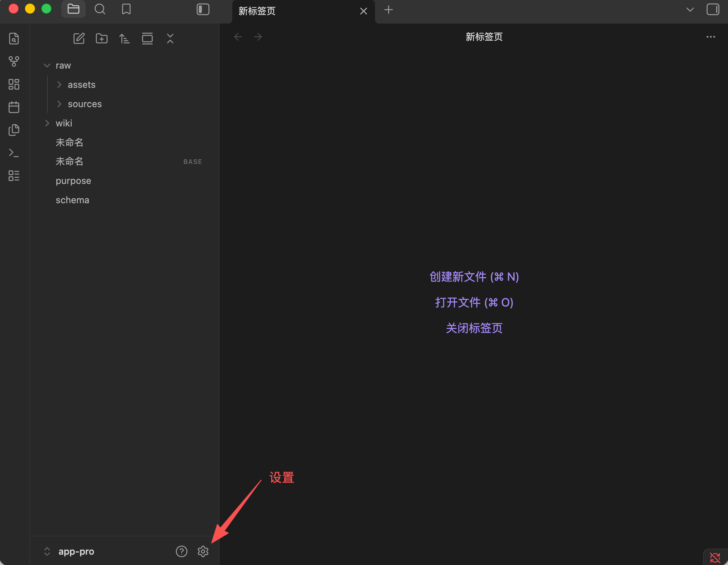
Task: Open the app-pro vault switcher
Action: pyautogui.click(x=69, y=551)
